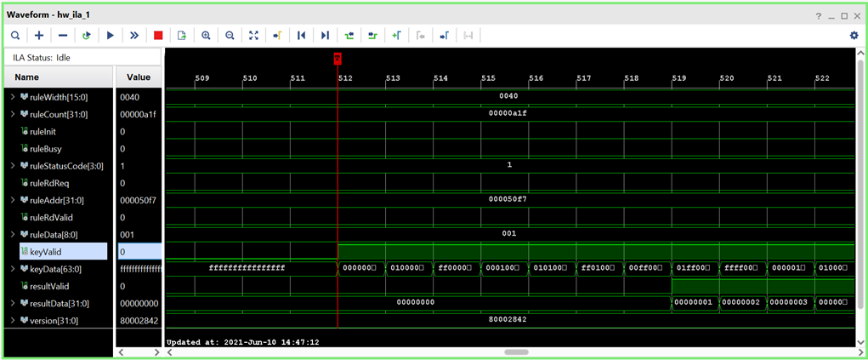868x360 pixels.
Task: Jump to time zero icon
Action: (301, 36)
